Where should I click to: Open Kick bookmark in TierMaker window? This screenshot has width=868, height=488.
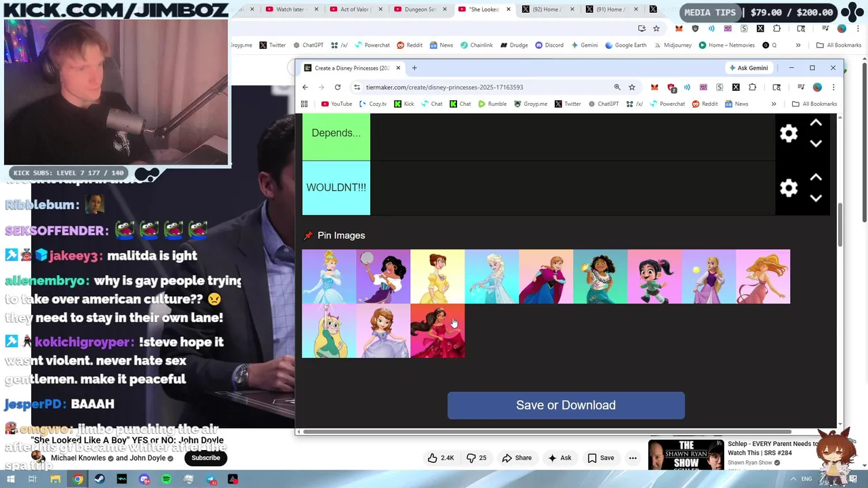coord(403,104)
